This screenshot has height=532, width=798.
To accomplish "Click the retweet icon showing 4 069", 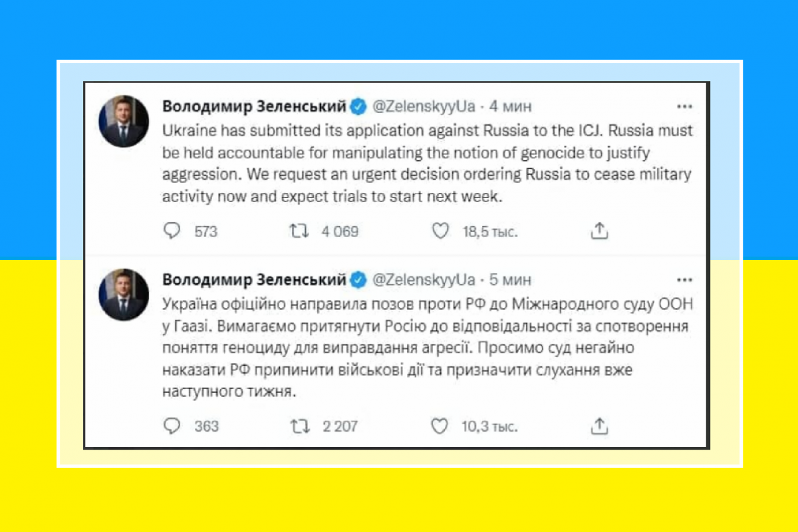I will coord(301,231).
